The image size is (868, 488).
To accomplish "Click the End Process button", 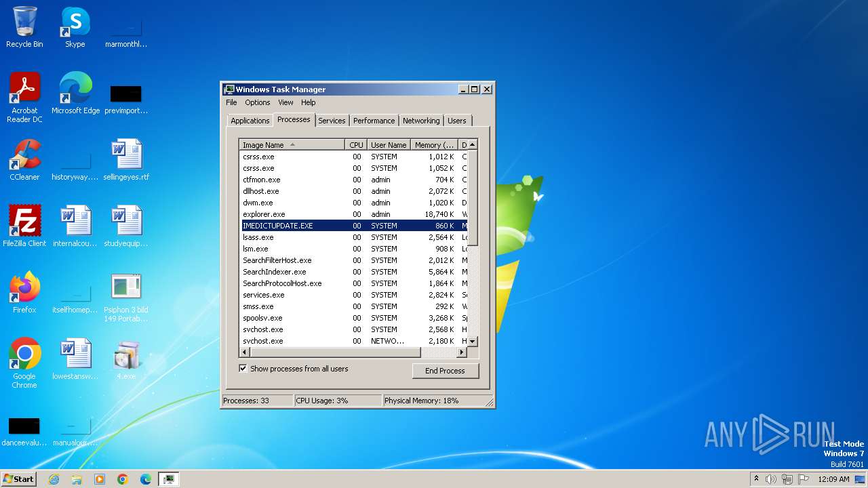I will point(445,371).
